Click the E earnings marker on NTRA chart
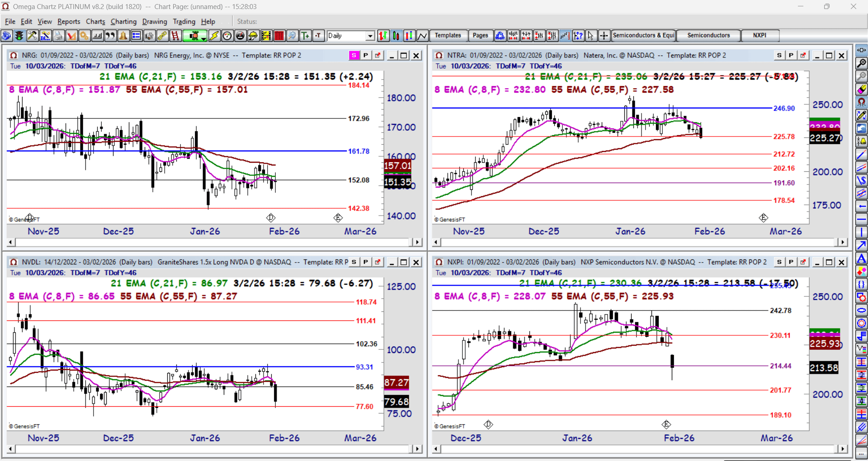The height and width of the screenshot is (461, 868). [764, 218]
